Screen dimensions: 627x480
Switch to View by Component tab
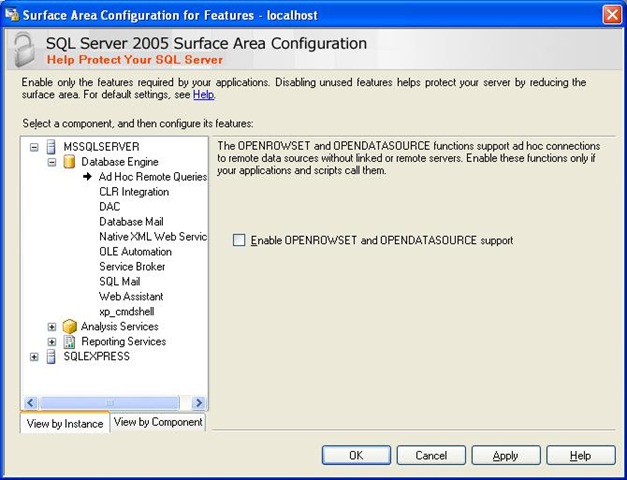click(158, 422)
